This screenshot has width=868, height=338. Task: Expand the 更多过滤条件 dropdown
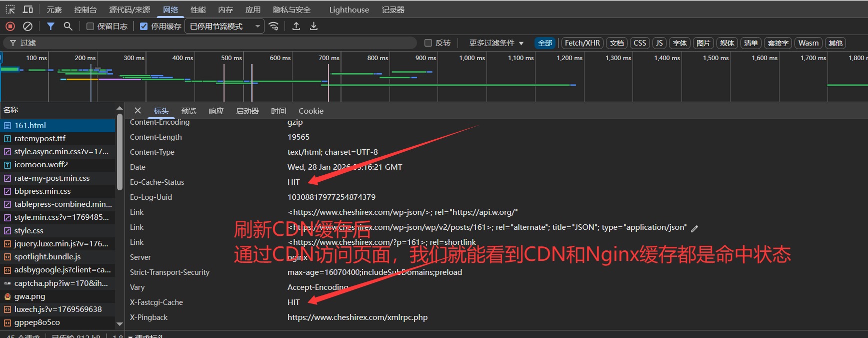pyautogui.click(x=496, y=43)
